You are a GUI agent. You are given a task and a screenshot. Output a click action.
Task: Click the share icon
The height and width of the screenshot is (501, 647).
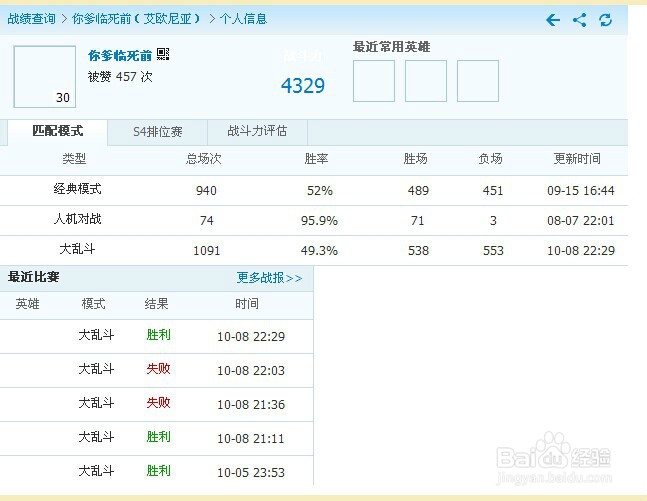579,19
